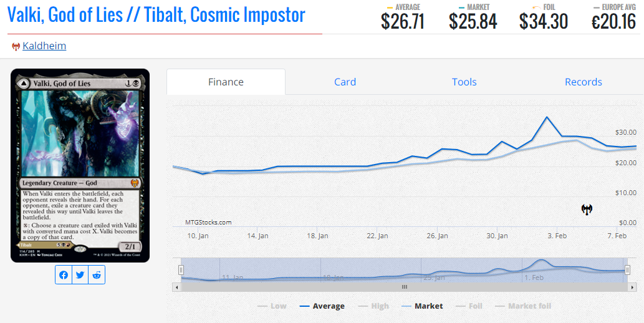Open the Tools tab
The width and height of the screenshot is (644, 323).
click(x=464, y=82)
